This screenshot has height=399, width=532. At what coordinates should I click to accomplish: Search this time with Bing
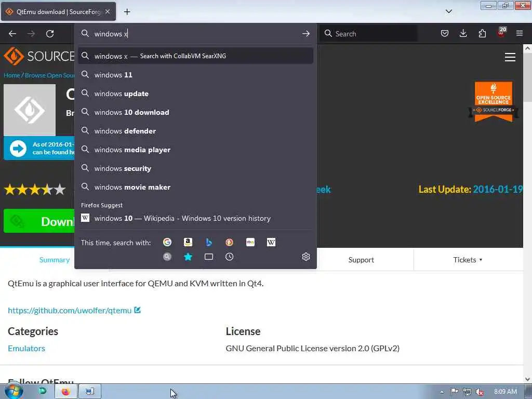coord(209,242)
